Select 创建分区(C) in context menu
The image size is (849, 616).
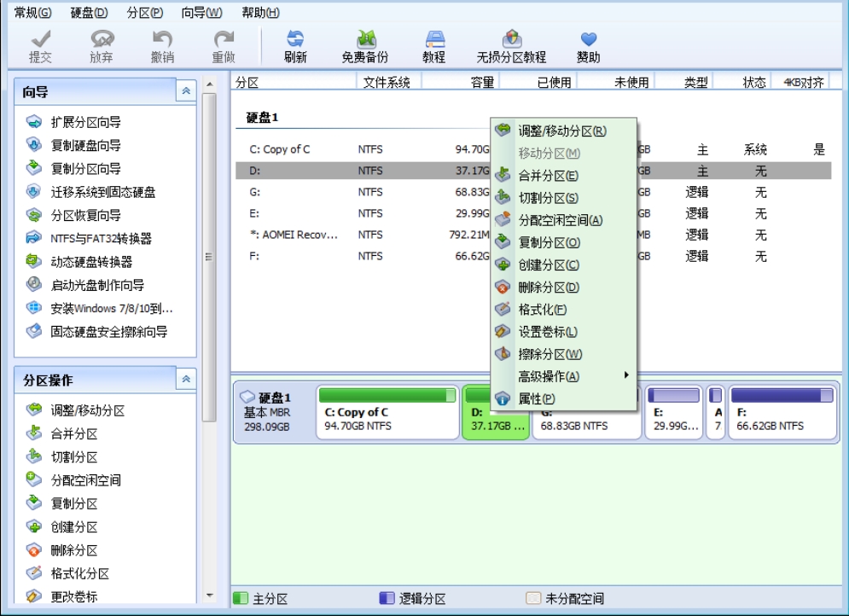[563, 264]
